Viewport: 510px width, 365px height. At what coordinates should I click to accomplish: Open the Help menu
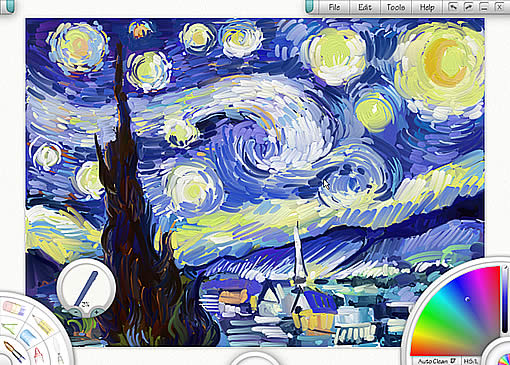[427, 7]
